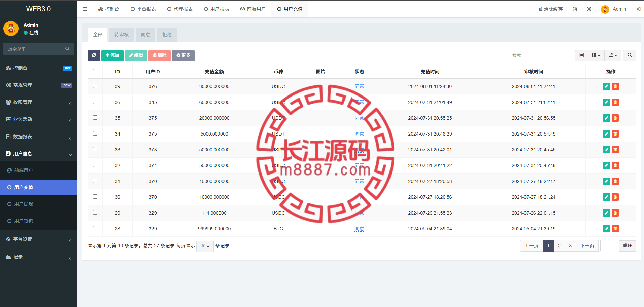Expand 业务活动 in the sidebar
This screenshot has height=307, width=644.
point(39,119)
